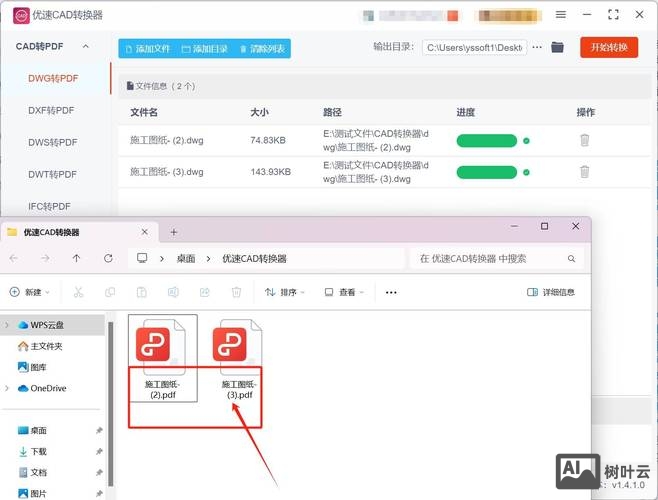
Task: Delete 施工图纸- (2).dwg row with trash icon
Action: [x=585, y=140]
